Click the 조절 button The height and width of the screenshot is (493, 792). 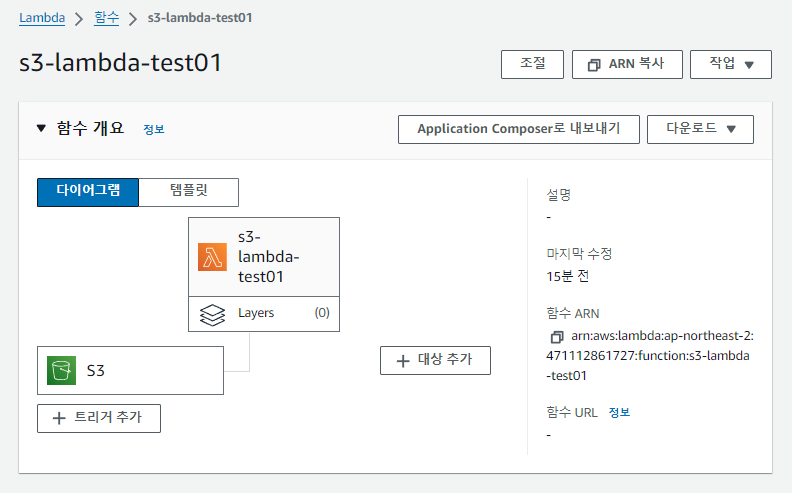(532, 64)
